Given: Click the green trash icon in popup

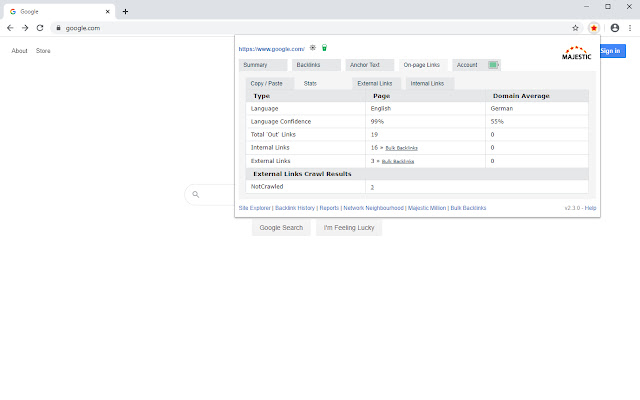Looking at the screenshot, I should click(x=324, y=47).
